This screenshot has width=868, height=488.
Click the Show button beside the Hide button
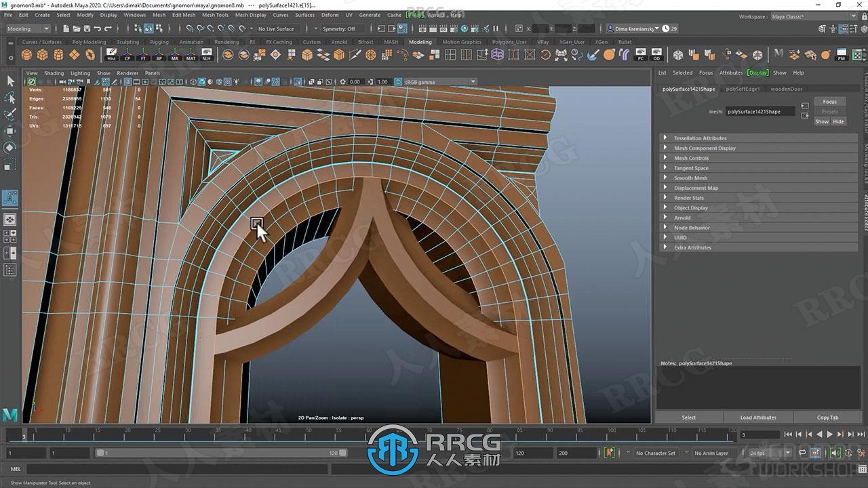(822, 121)
